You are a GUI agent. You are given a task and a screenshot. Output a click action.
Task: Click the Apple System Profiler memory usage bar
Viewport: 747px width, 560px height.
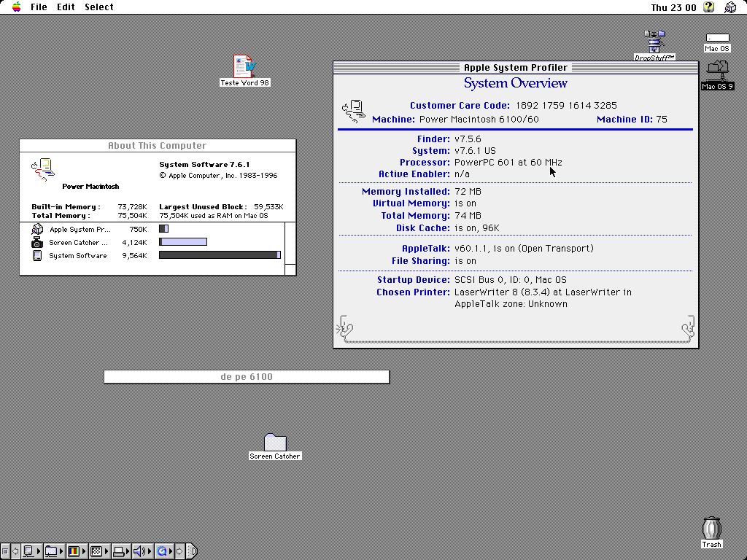[164, 229]
